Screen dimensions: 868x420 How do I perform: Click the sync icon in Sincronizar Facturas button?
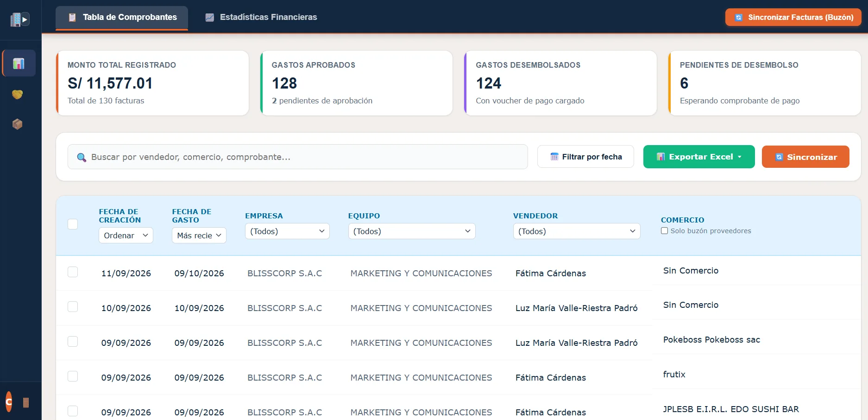[x=739, y=18]
